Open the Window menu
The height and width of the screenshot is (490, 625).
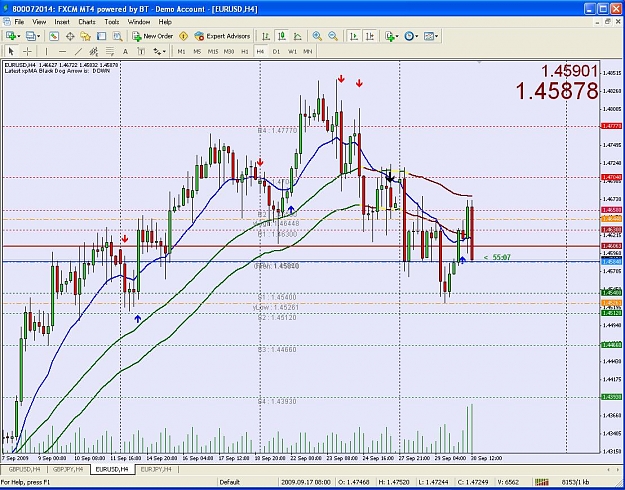pyautogui.click(x=139, y=22)
